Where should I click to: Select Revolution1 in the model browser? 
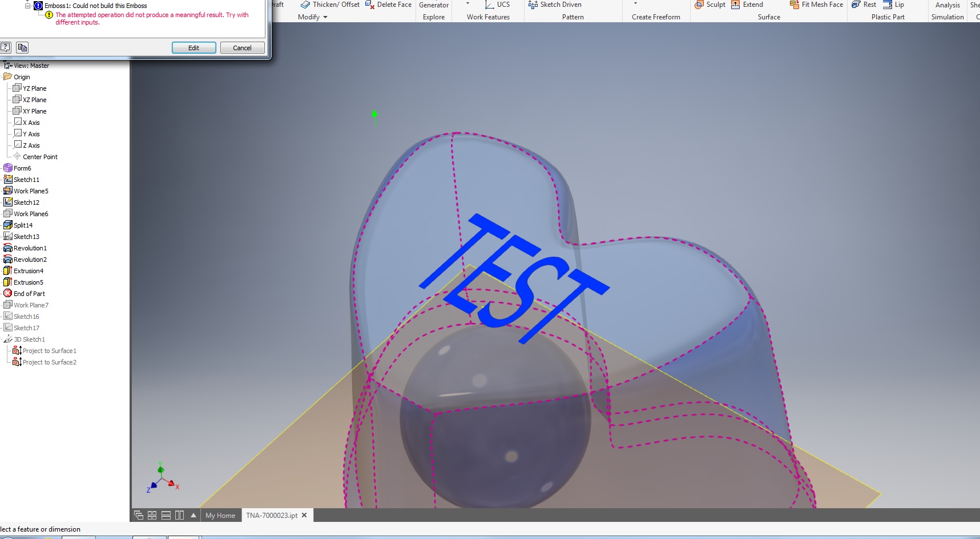pos(29,248)
